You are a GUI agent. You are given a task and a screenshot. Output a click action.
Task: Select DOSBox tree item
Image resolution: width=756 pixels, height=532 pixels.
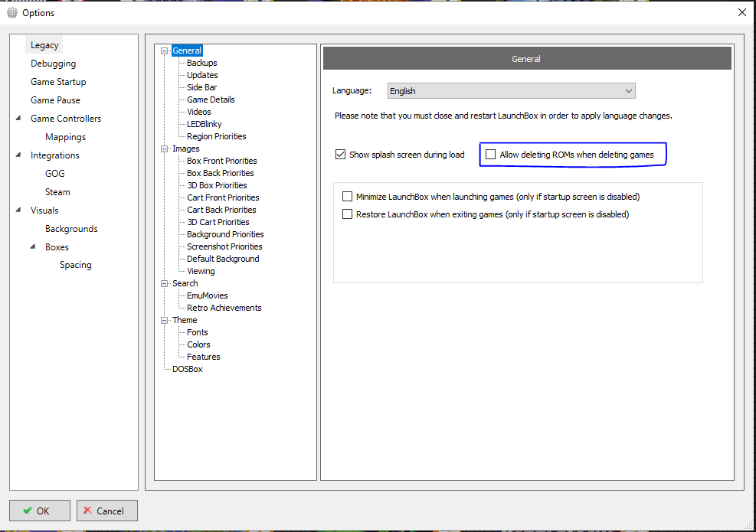[x=188, y=369]
